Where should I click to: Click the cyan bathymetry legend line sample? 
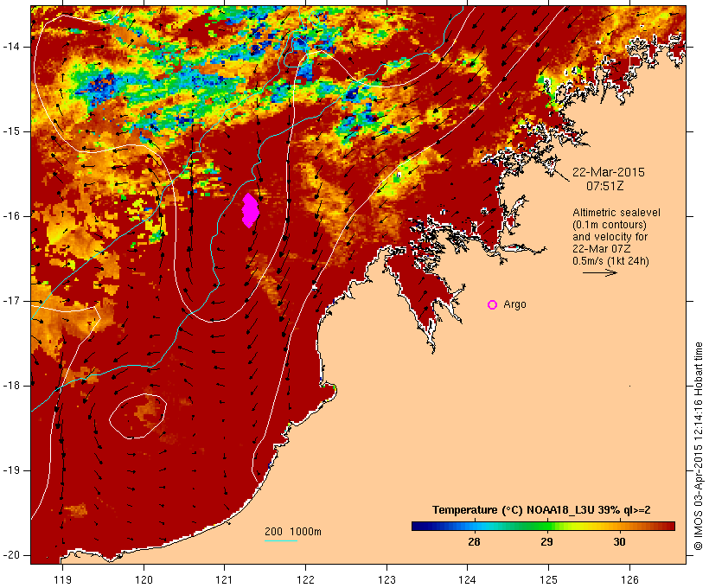[x=281, y=540]
